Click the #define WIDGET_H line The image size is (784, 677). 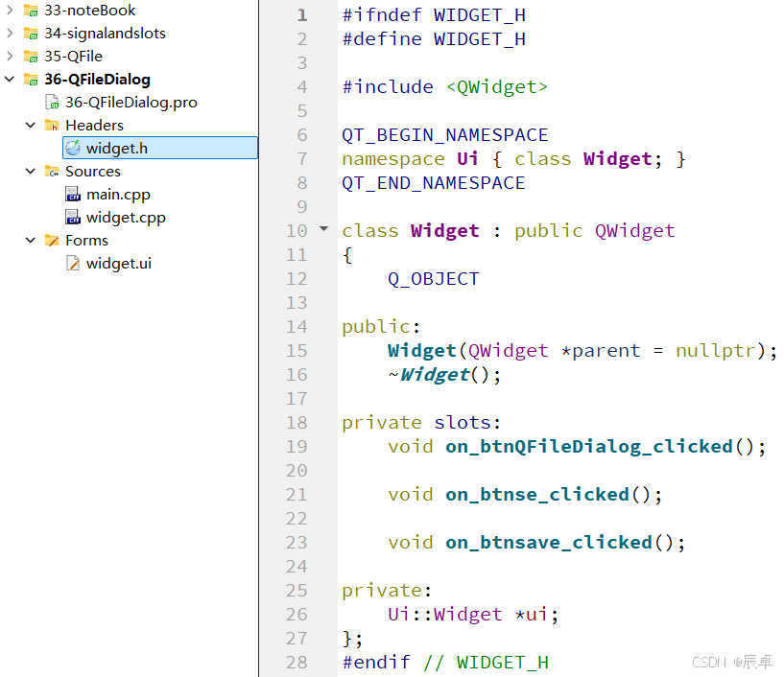point(434,39)
